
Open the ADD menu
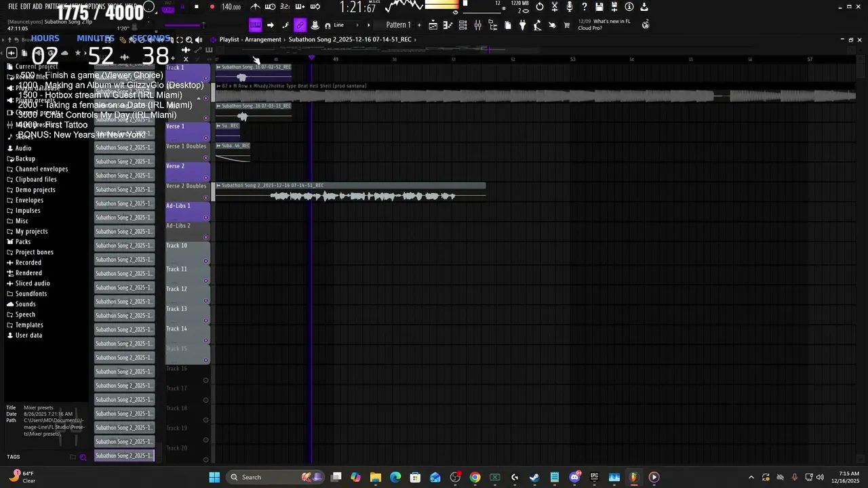37,6
